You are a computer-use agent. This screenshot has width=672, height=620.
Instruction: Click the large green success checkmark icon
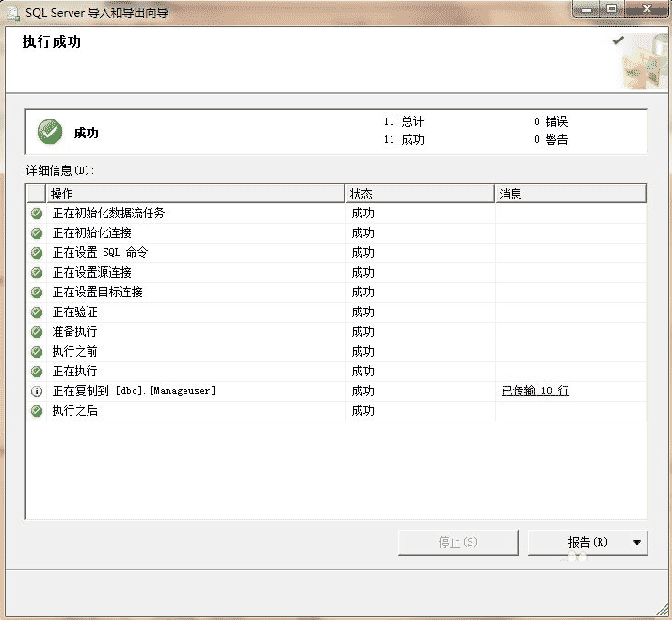click(x=50, y=133)
